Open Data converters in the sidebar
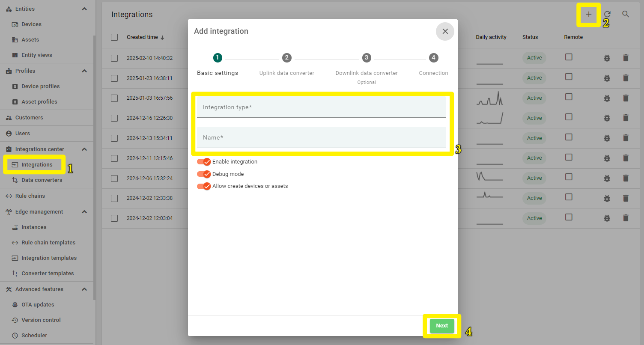The height and width of the screenshot is (345, 644). coord(42,180)
